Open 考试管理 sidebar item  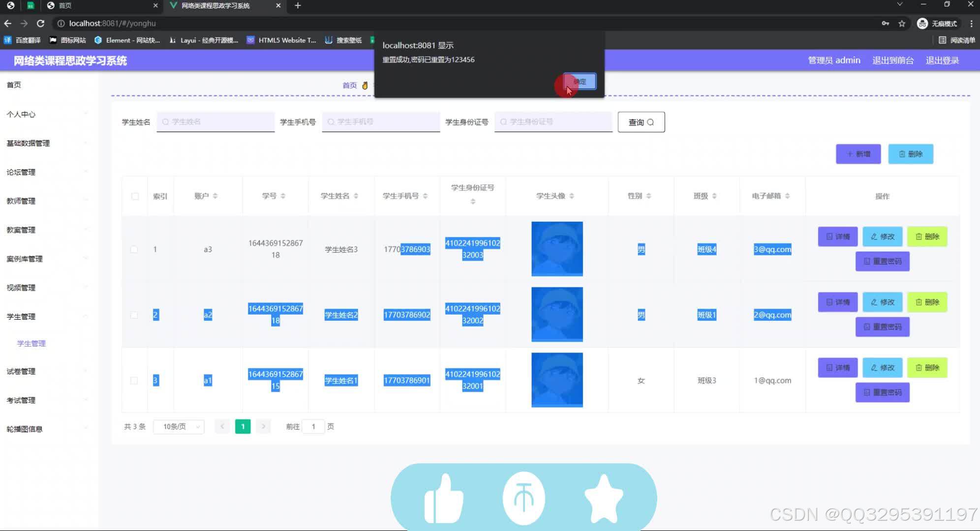pos(48,400)
